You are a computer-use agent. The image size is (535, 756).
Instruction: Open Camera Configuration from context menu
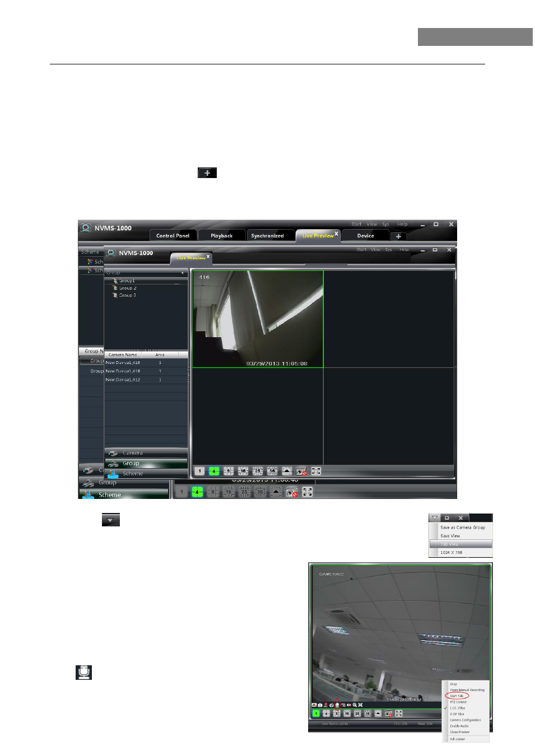coord(466,720)
